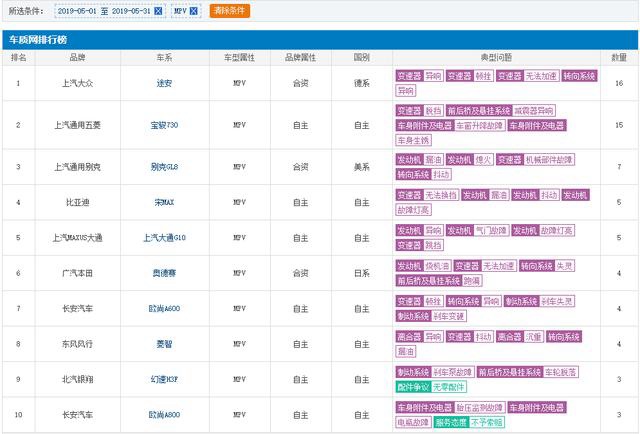
Task: Click the 发动机 漏油 tag for 别克GL8
Action: click(419, 160)
